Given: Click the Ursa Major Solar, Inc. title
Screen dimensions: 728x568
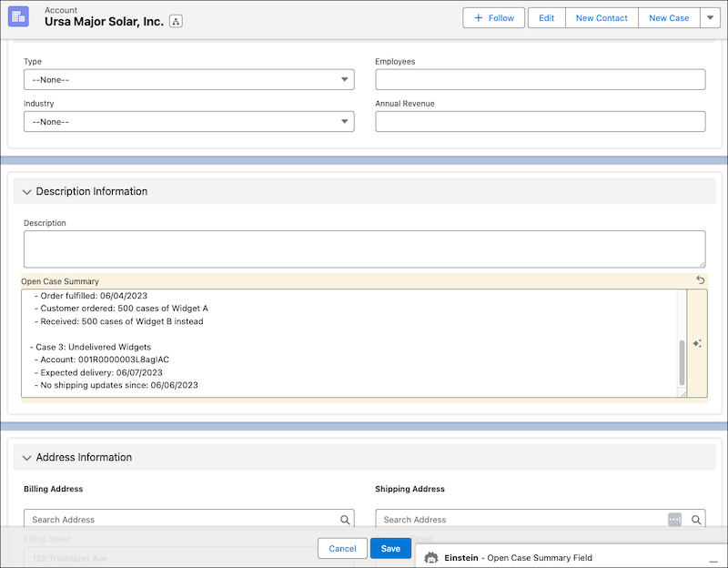Looking at the screenshot, I should coord(104,21).
